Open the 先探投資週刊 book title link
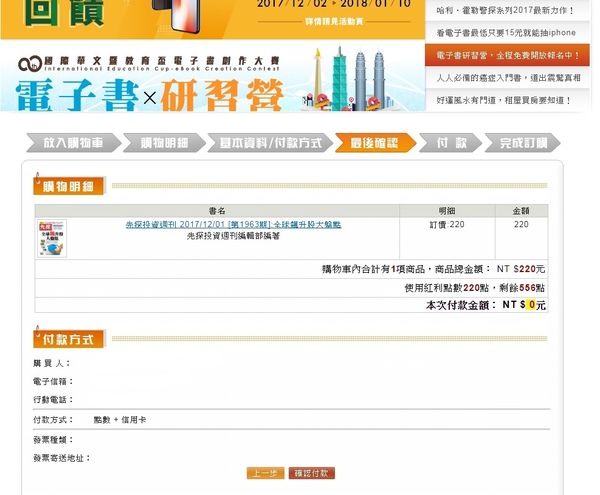The image size is (600, 495). (233, 225)
